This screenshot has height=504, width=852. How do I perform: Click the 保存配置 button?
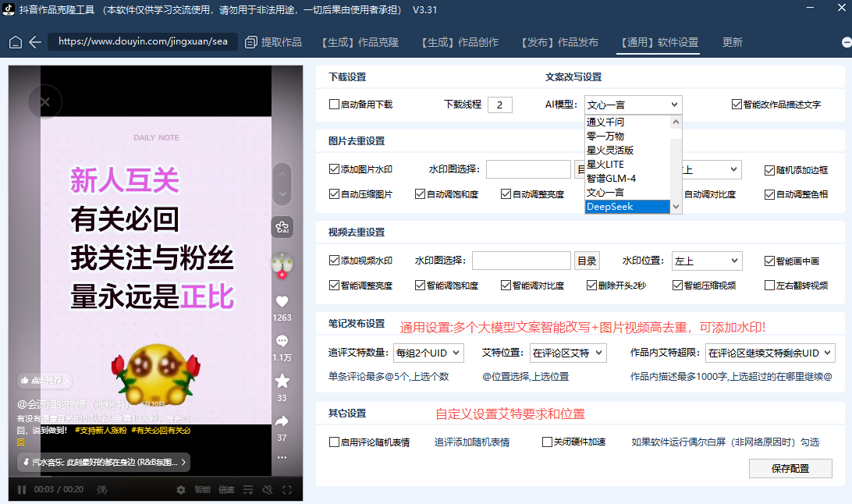[790, 469]
